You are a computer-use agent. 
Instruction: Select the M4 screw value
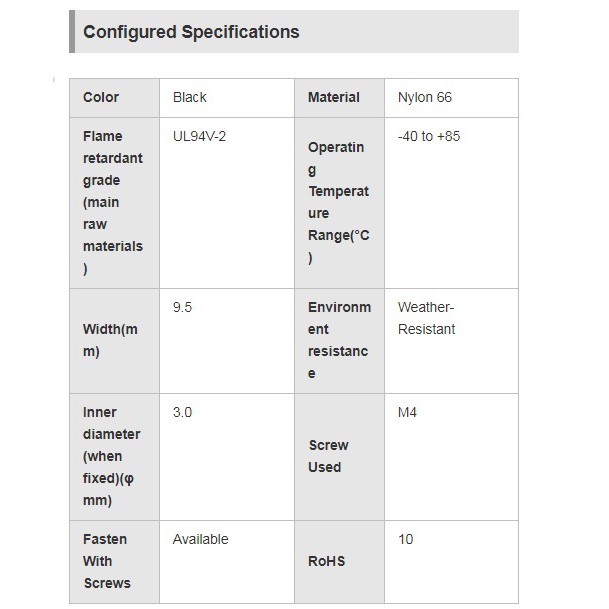point(407,412)
